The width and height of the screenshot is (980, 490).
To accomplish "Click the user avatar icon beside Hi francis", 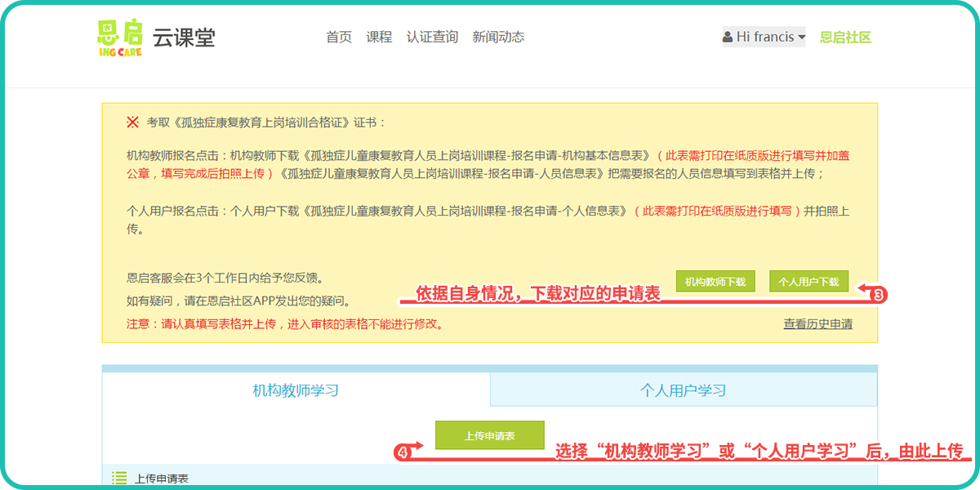I will [x=728, y=38].
